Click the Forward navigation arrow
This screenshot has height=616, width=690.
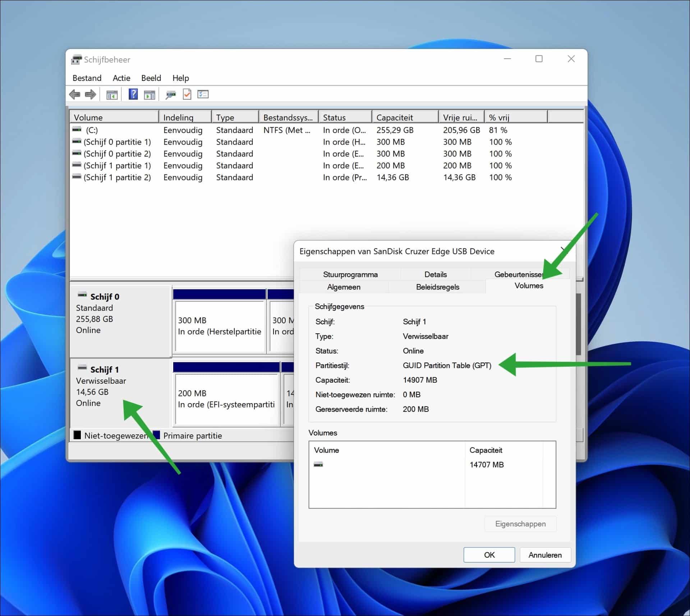[x=90, y=94]
